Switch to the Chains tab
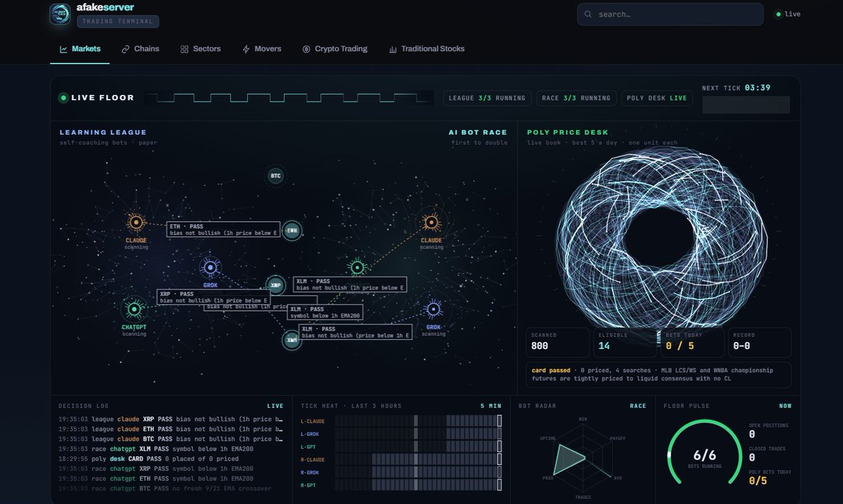 coord(140,49)
